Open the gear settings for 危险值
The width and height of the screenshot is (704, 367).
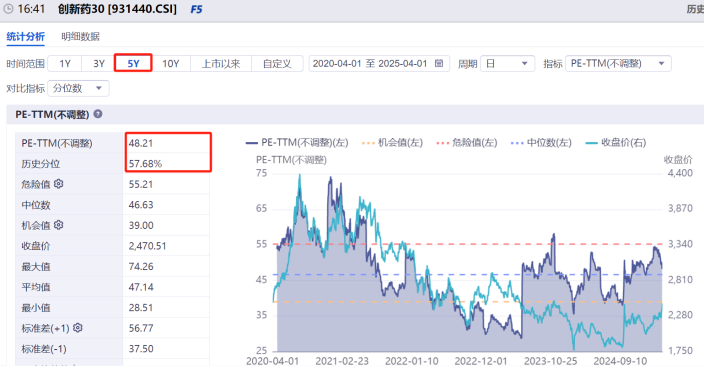tap(59, 184)
